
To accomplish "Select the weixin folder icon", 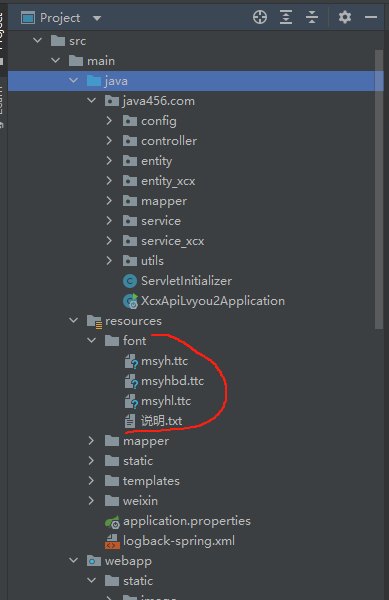I will 112,501.
